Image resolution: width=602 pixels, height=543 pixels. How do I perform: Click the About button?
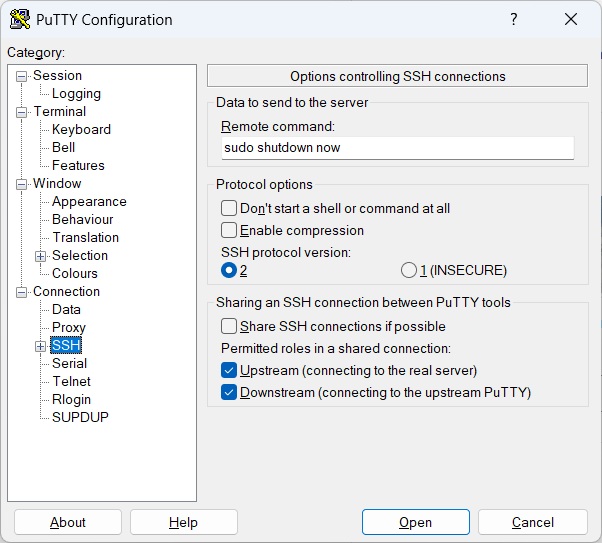68,522
